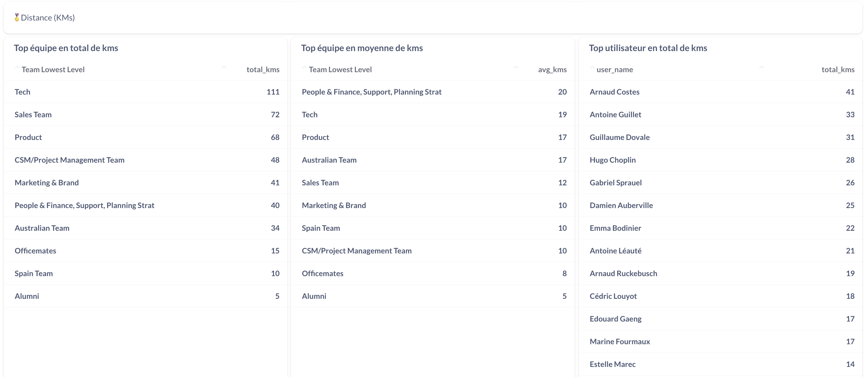Select the Distance (KMs) heading text
This screenshot has width=868, height=377.
coord(48,18)
